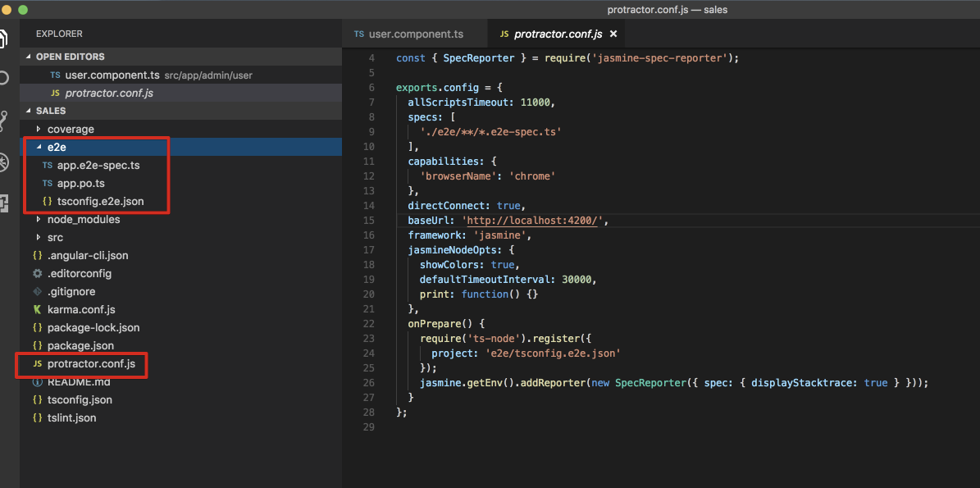Viewport: 980px width, 488px height.
Task: Close the protractor.conf.js editor tab
Action: click(x=613, y=34)
